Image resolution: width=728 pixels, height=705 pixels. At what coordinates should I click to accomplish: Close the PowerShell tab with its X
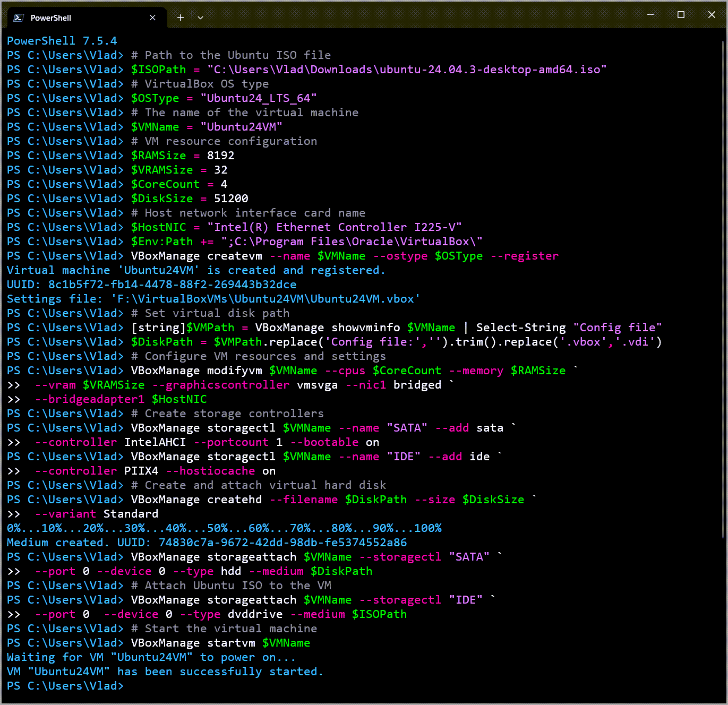point(153,18)
